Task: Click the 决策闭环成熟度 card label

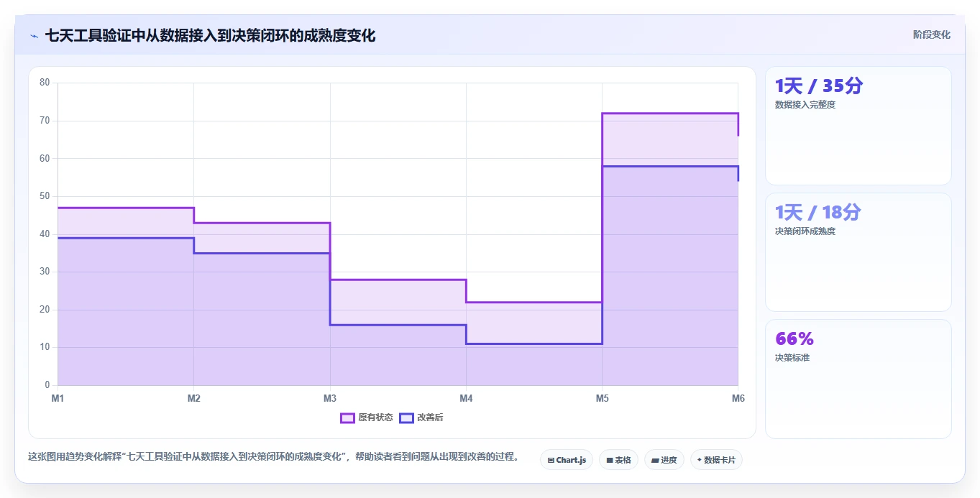Action: 805,231
